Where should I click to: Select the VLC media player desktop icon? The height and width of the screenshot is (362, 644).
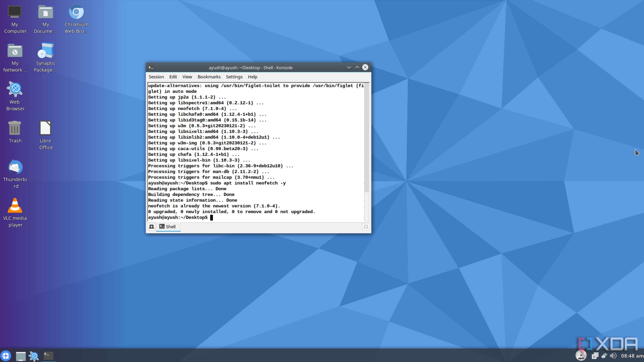15,213
